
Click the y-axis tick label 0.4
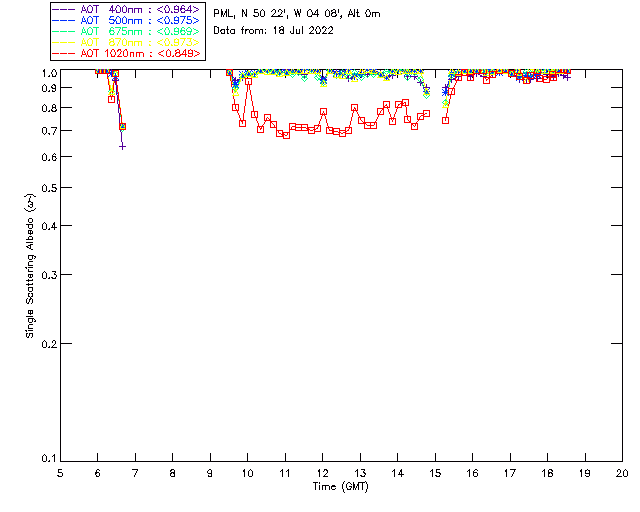coord(49,226)
